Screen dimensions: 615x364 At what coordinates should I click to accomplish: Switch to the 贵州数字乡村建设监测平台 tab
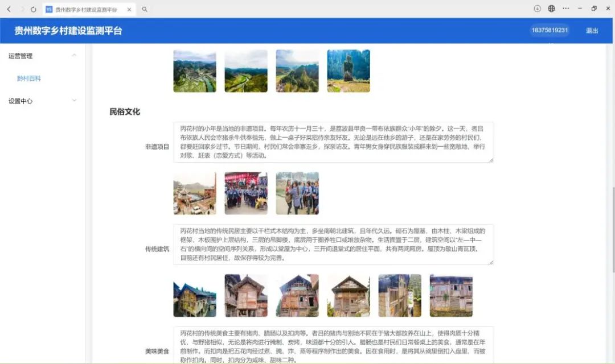[85, 10]
